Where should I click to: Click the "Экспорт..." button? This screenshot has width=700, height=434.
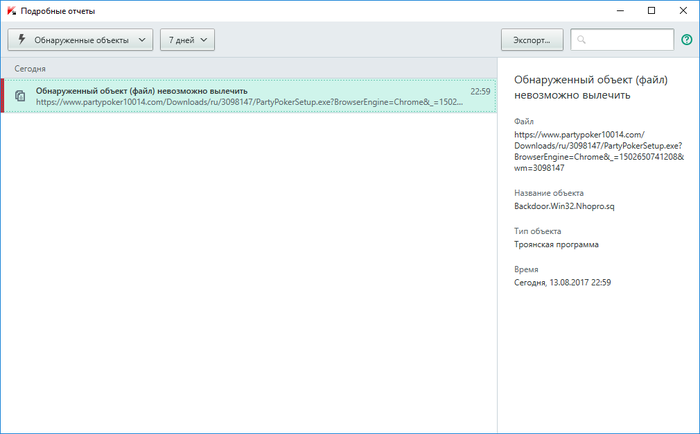click(x=532, y=40)
